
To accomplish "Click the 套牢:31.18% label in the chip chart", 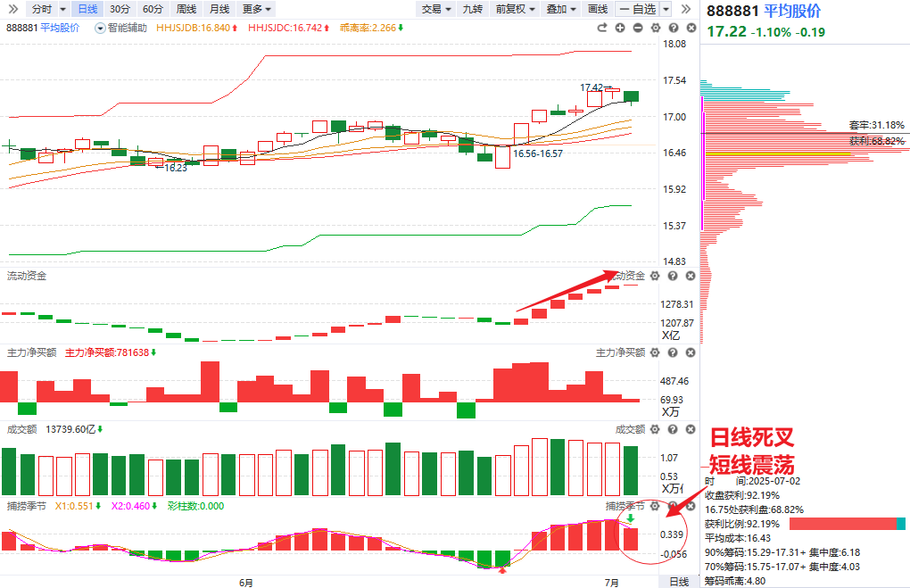I will click(876, 125).
